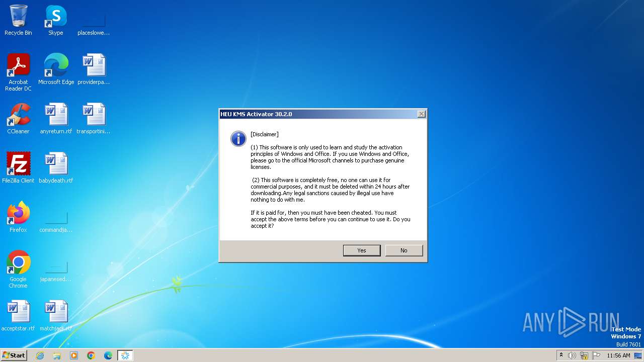
Task: Open acceptstar.rtf document
Action: [18, 316]
